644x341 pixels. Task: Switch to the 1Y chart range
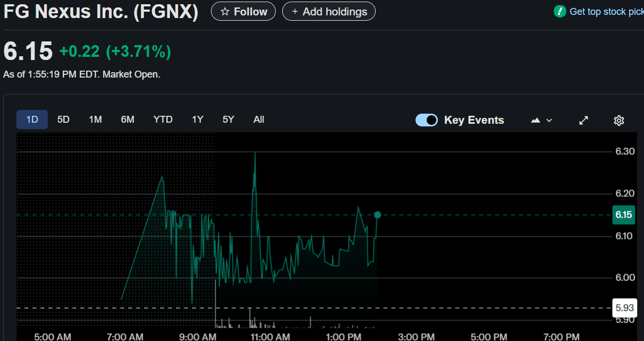tap(198, 120)
